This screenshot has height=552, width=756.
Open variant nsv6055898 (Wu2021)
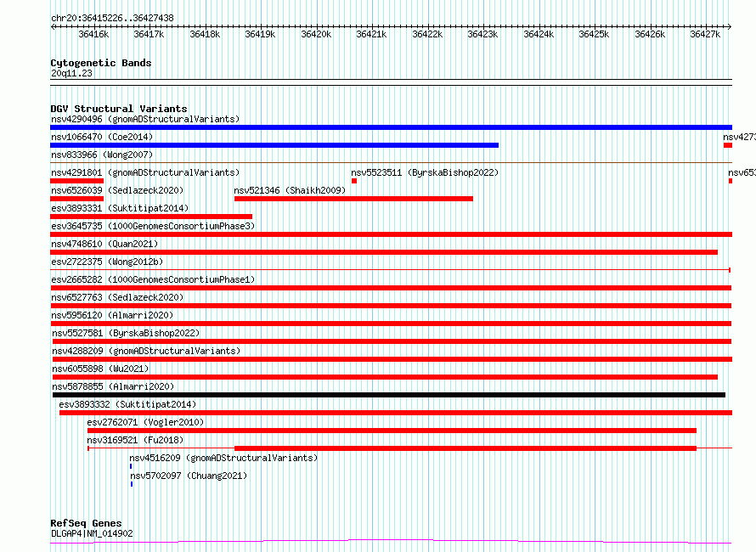coord(100,369)
